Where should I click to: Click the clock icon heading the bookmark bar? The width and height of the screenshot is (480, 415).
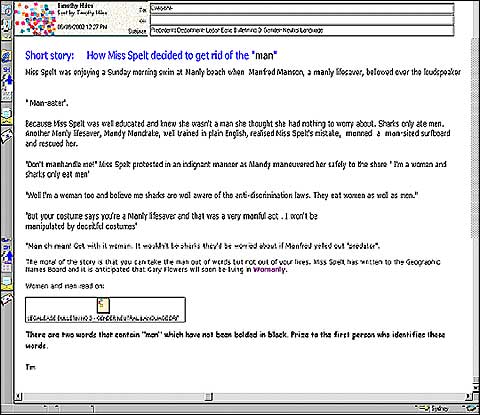(7, 10)
